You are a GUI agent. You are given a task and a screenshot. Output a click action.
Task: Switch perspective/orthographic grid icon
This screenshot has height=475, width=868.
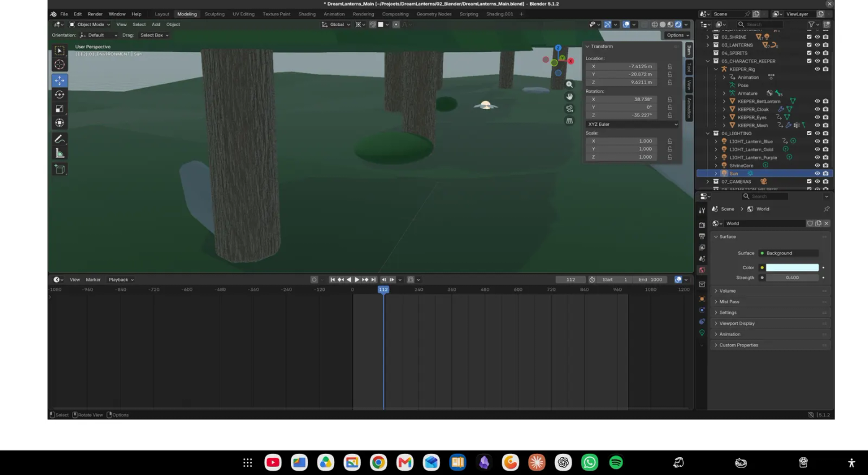click(x=569, y=121)
